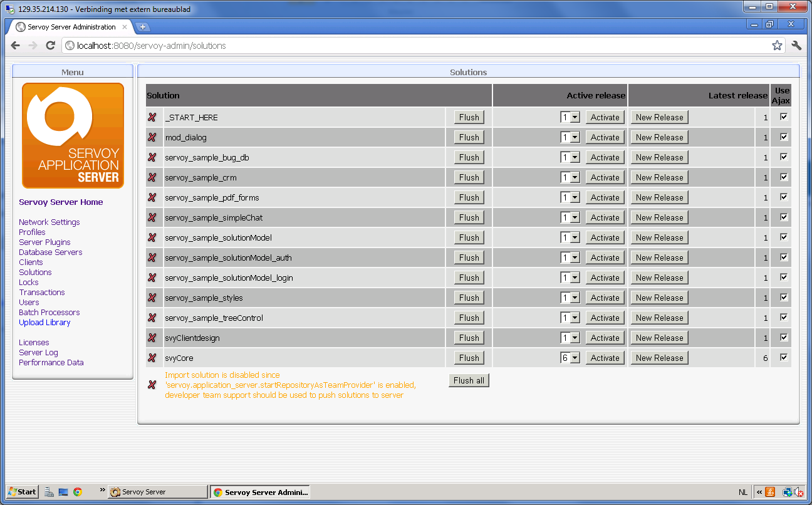The height and width of the screenshot is (505, 812).
Task: Uncheck Use Ajax for mod_dialog
Action: (x=783, y=137)
